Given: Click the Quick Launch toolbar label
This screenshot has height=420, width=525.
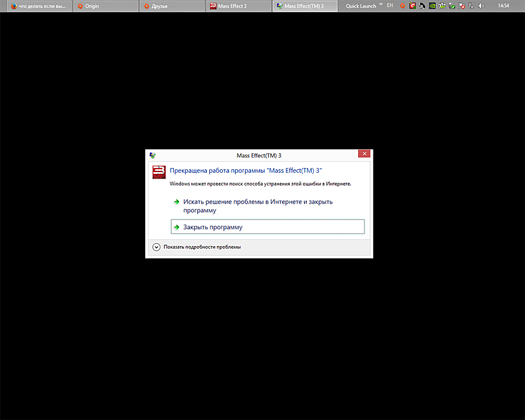Looking at the screenshot, I should [361, 6].
